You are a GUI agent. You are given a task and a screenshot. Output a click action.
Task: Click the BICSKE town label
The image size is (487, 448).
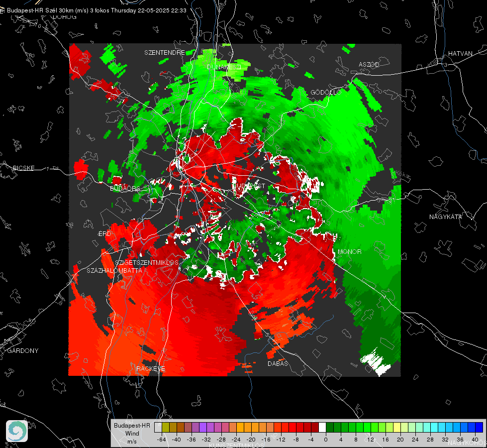(x=23, y=168)
